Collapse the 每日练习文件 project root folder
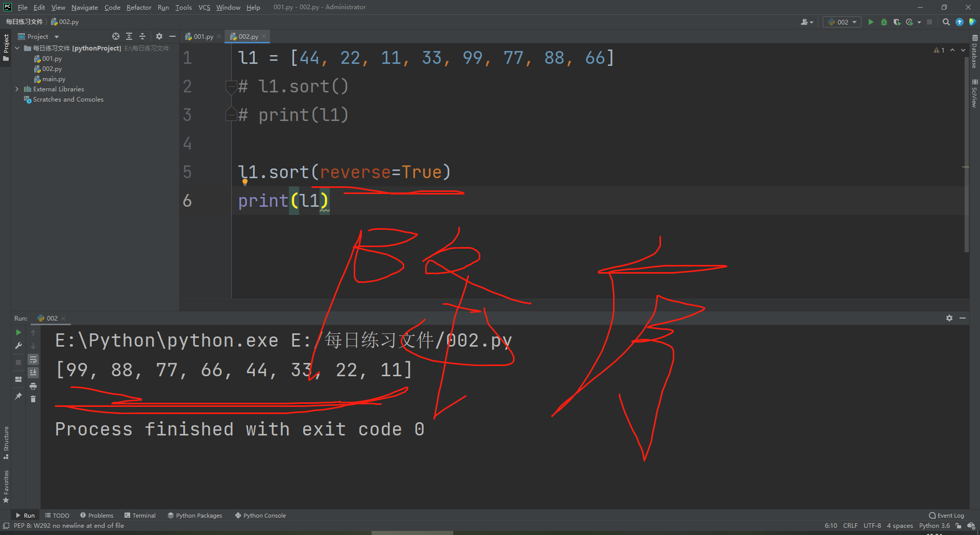The width and height of the screenshot is (980, 535). click(17, 48)
